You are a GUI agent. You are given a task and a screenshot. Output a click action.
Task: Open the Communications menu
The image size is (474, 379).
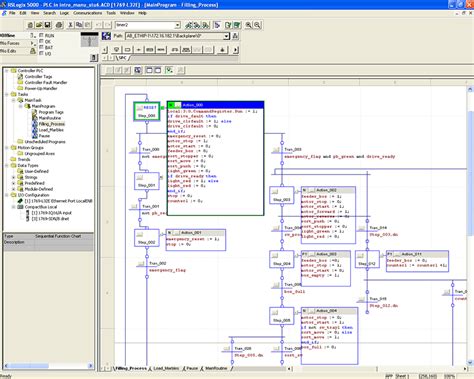pyautogui.click(x=88, y=13)
